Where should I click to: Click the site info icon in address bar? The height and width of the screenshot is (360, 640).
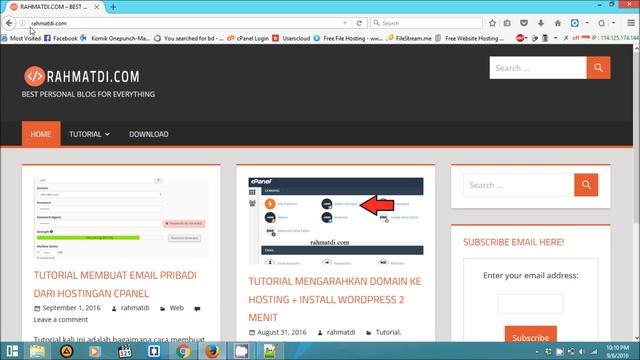[x=23, y=23]
